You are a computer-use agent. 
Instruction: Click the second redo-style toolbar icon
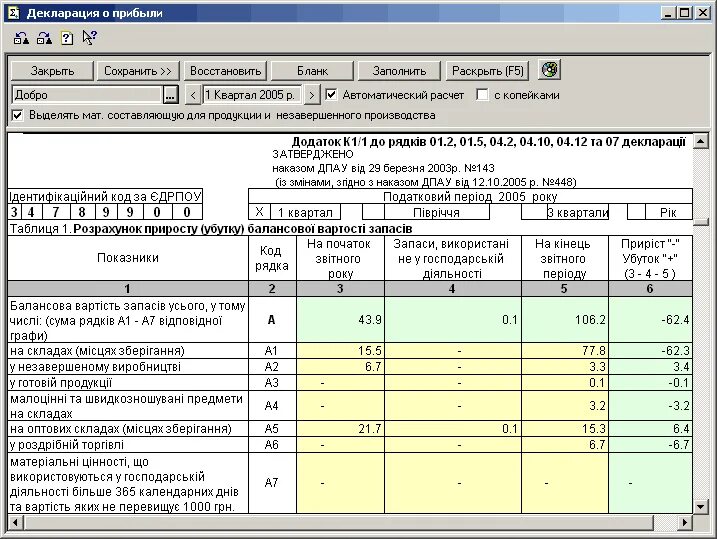(x=44, y=38)
